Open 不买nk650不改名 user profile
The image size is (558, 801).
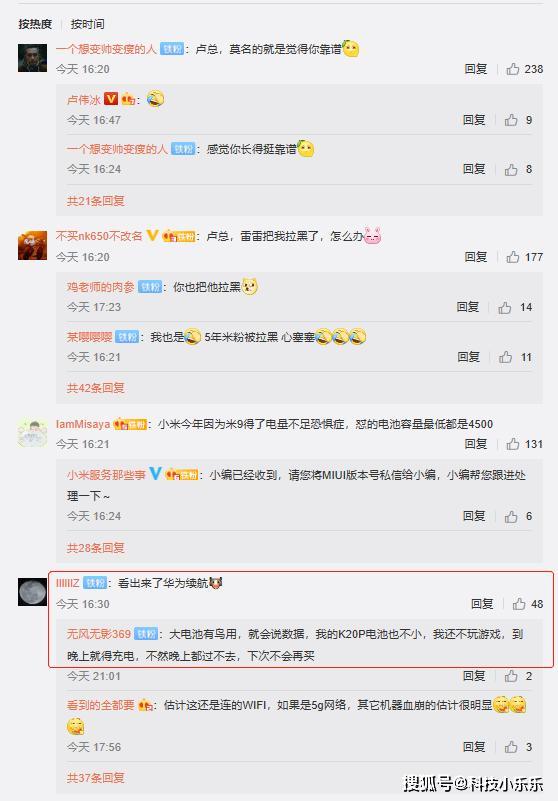(99, 236)
